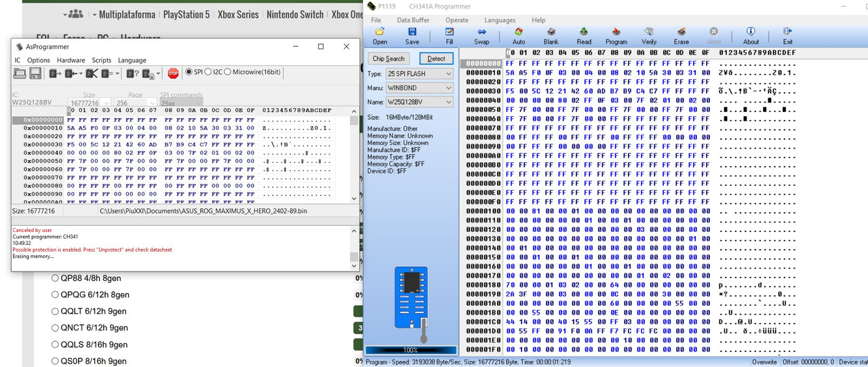Click the Read ID question-mark chip icon in AsProgrammer
Viewport: 868px width, 367px height.
tap(132, 73)
